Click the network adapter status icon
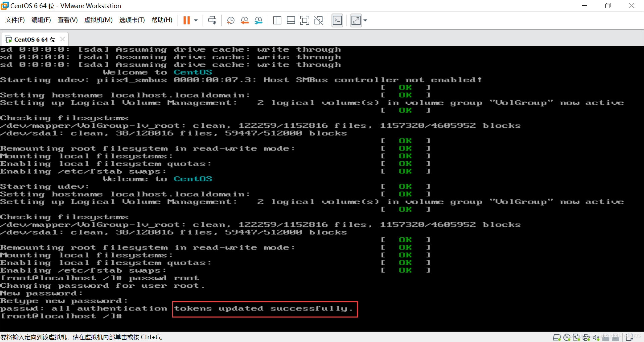This screenshot has height=342, width=644. point(577,337)
